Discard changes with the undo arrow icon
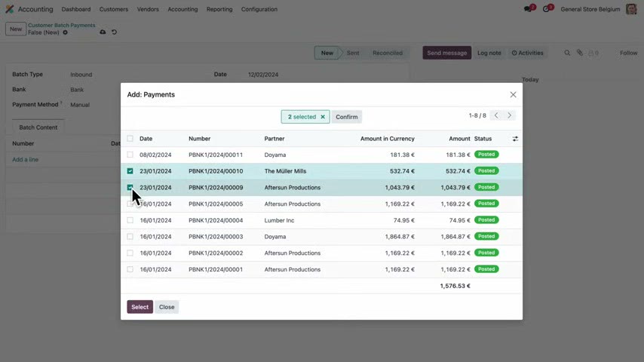Image resolution: width=644 pixels, height=362 pixels. [x=114, y=32]
